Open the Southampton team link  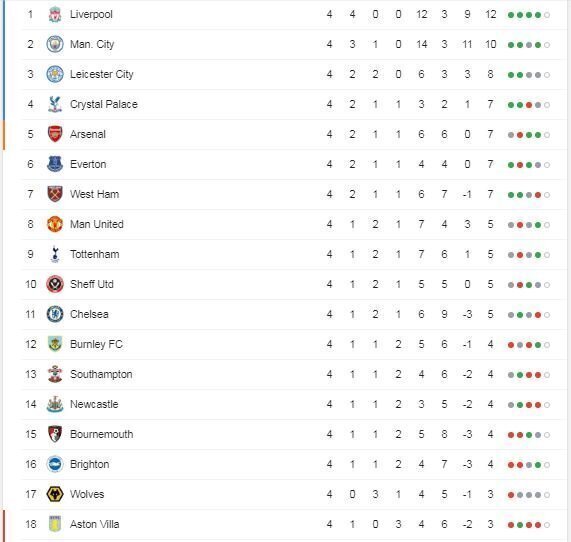101,374
